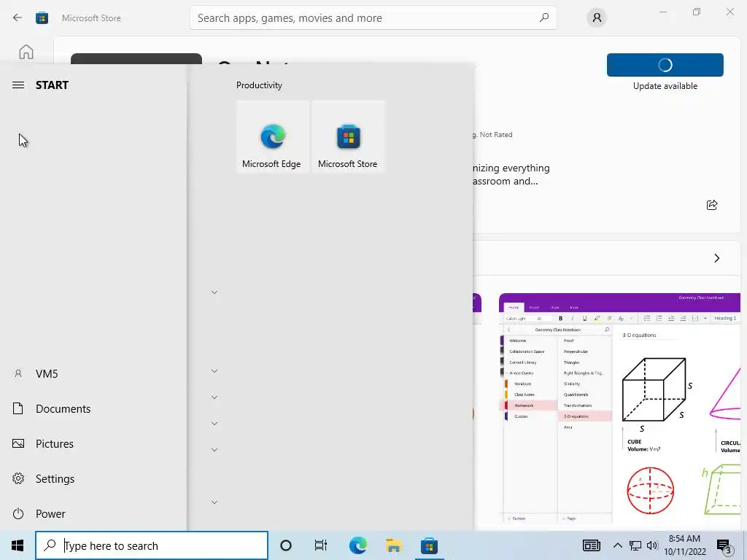The width and height of the screenshot is (747, 560).
Task: Open Task View on taskbar
Action: click(321, 545)
